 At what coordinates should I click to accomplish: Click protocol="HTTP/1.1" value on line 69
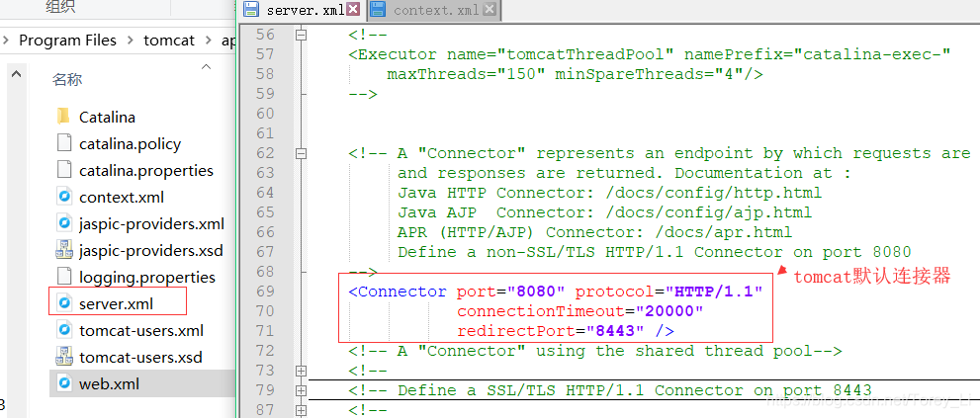click(x=669, y=292)
